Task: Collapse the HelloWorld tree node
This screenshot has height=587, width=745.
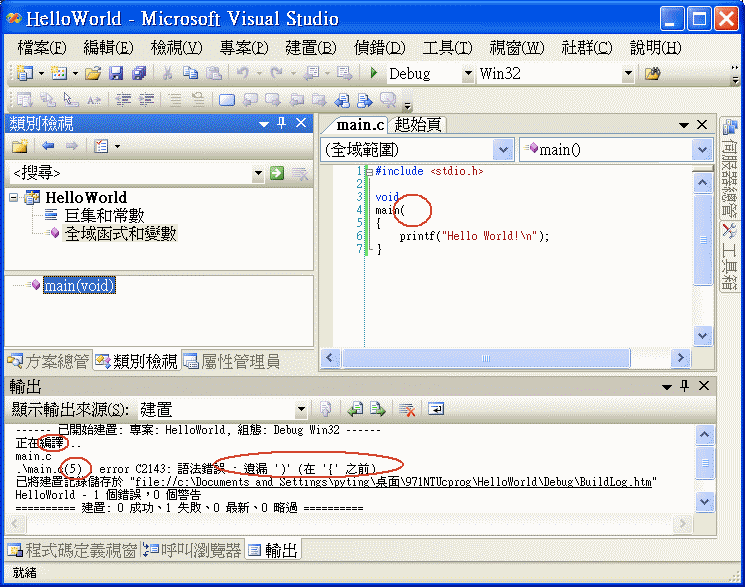Action: tap(14, 197)
